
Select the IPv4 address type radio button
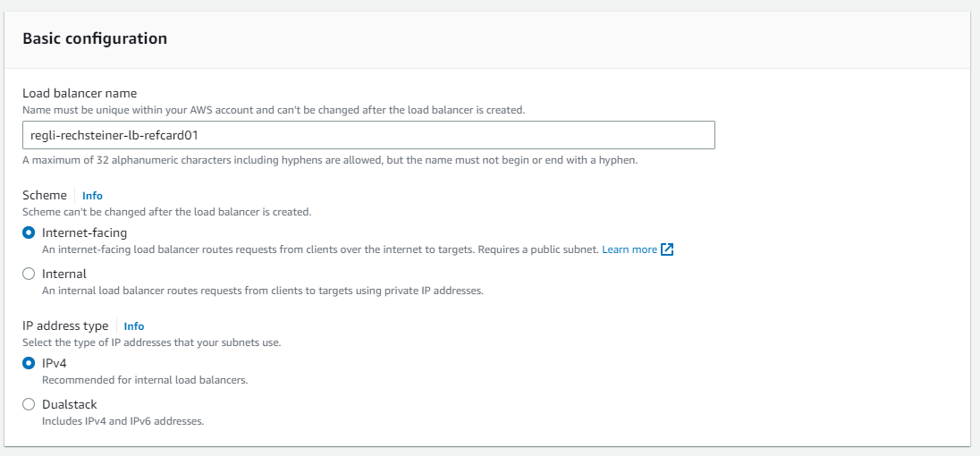pyautogui.click(x=29, y=364)
